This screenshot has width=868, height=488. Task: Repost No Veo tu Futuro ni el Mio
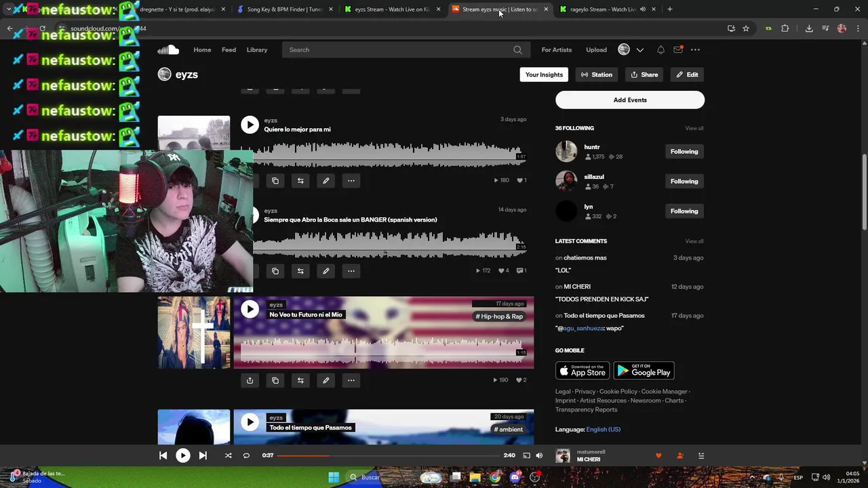(x=300, y=380)
